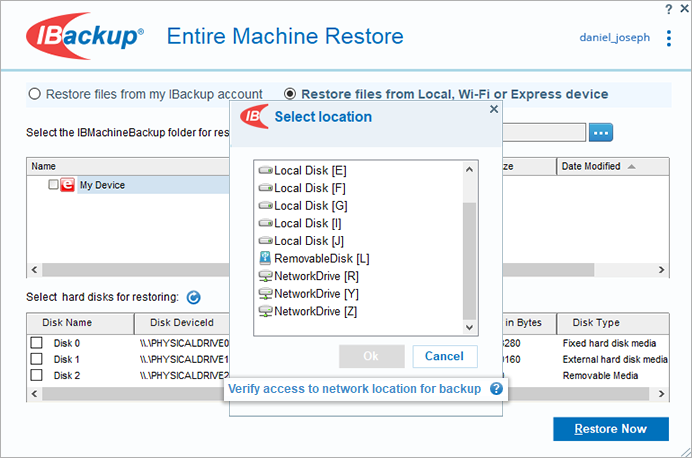
Task: Open the help question mark icon at top right
Action: (x=669, y=9)
